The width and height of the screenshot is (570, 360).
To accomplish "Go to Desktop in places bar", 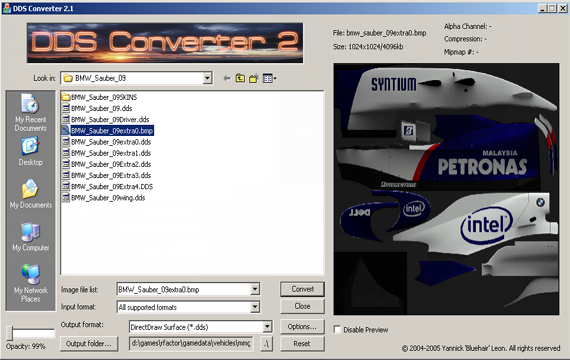I will pyautogui.click(x=31, y=152).
